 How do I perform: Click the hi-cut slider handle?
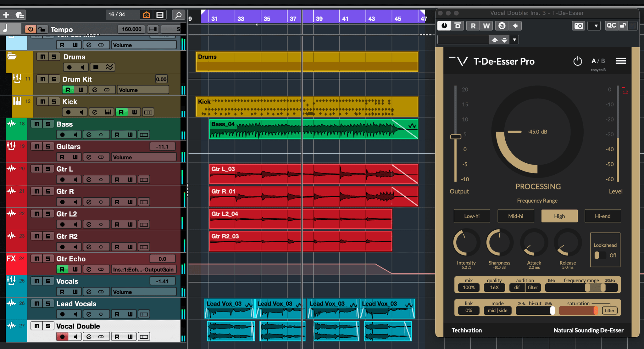click(552, 311)
